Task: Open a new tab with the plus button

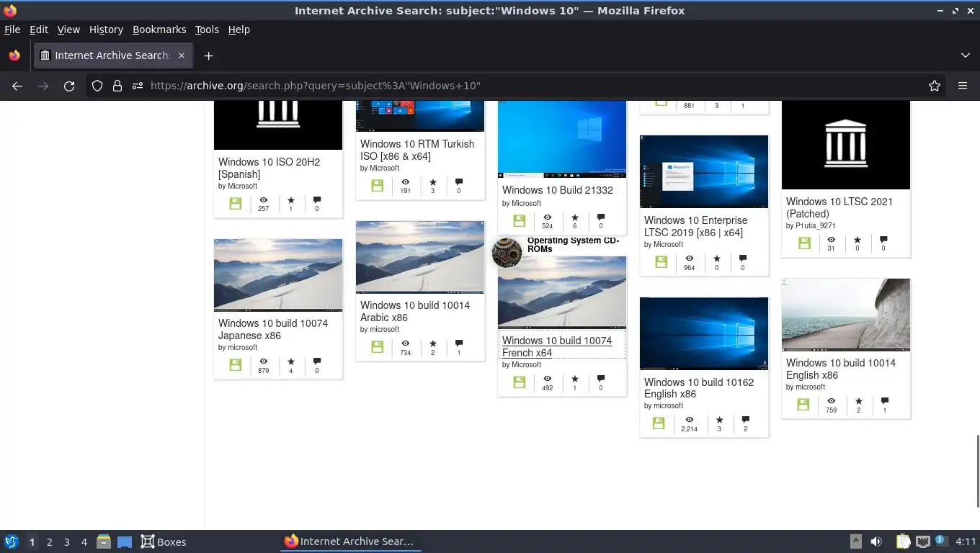Action: pyautogui.click(x=208, y=55)
